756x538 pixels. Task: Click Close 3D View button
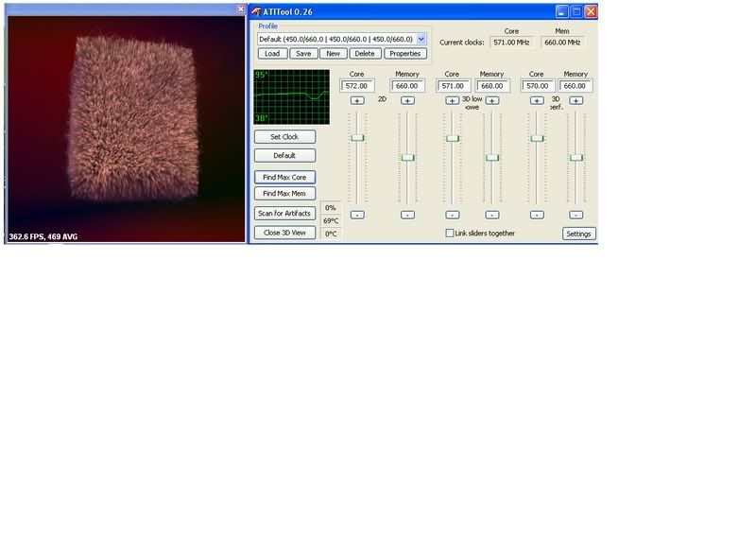(284, 233)
